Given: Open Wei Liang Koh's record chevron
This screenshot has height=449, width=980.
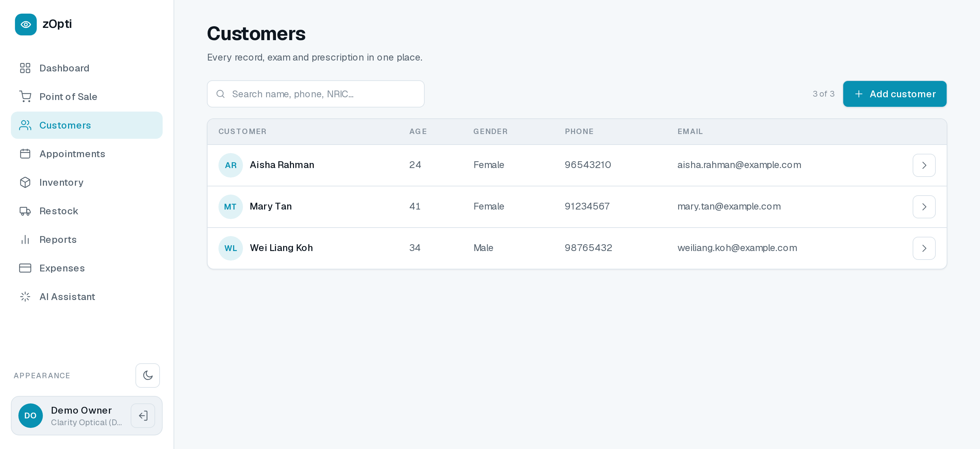Looking at the screenshot, I should click(924, 248).
